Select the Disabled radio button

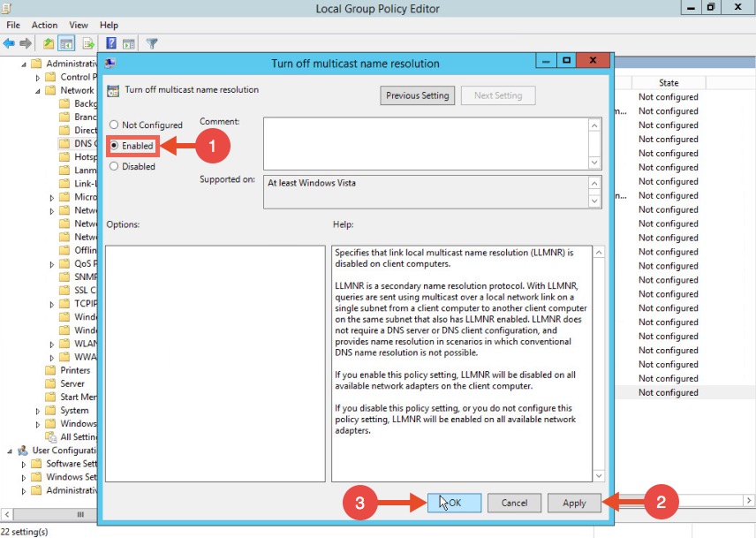point(114,166)
